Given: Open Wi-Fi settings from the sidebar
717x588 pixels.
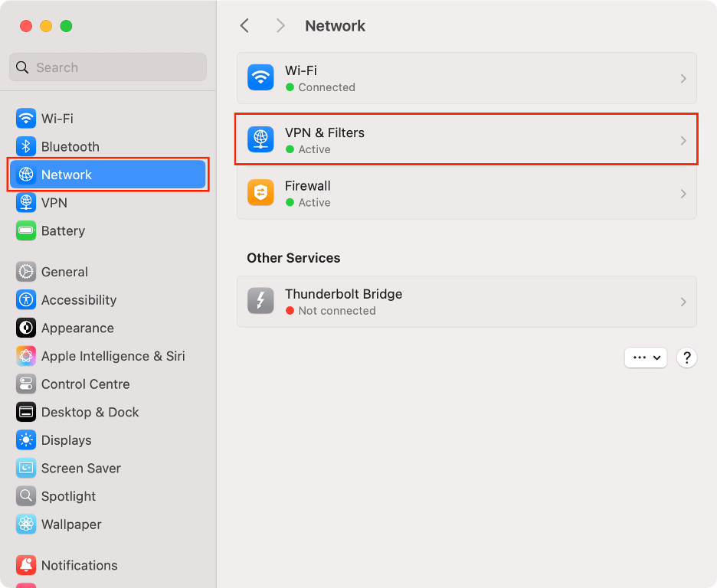Looking at the screenshot, I should (x=25, y=119).
